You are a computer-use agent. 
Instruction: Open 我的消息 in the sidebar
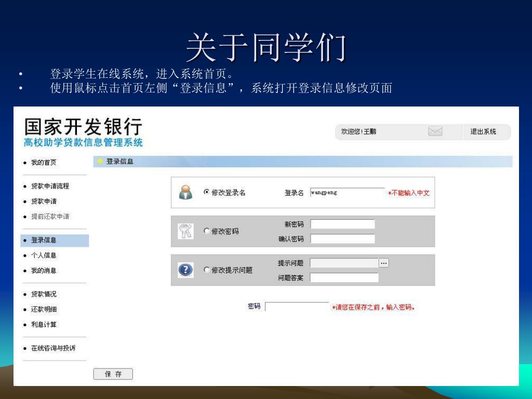44,270
